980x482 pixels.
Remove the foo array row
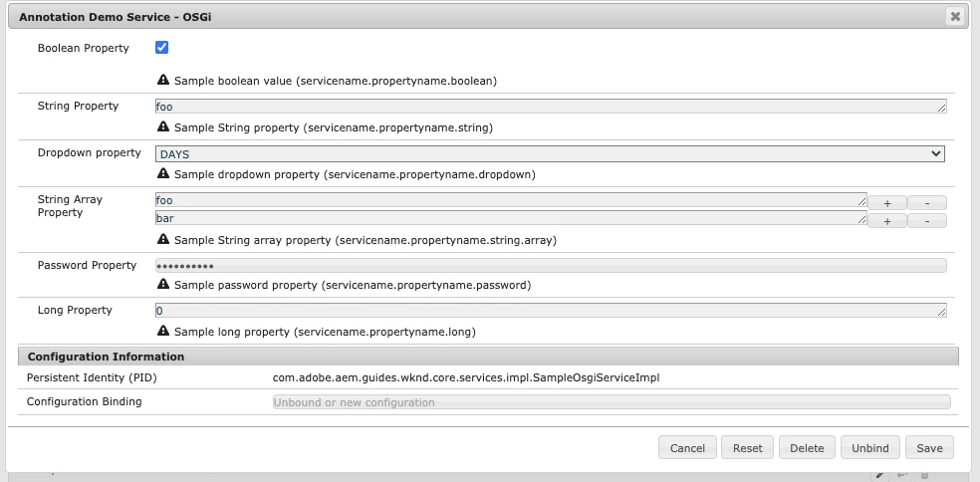coord(927,202)
